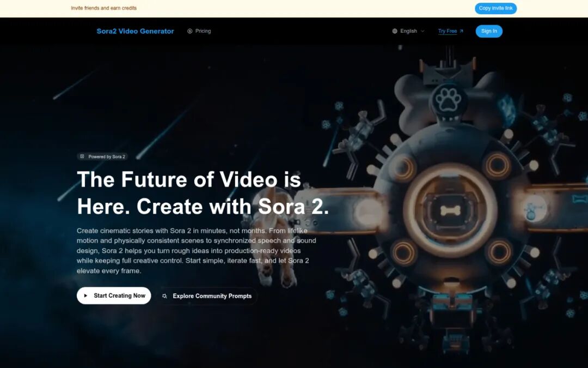Click the arrow icon beside Try Free
The image size is (588, 368).
[461, 31]
